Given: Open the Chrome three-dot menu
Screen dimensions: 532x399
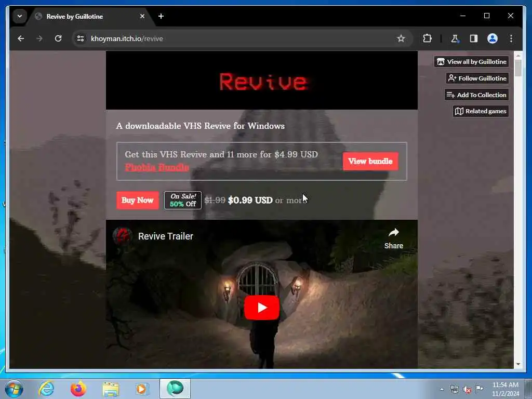Looking at the screenshot, I should [511, 38].
